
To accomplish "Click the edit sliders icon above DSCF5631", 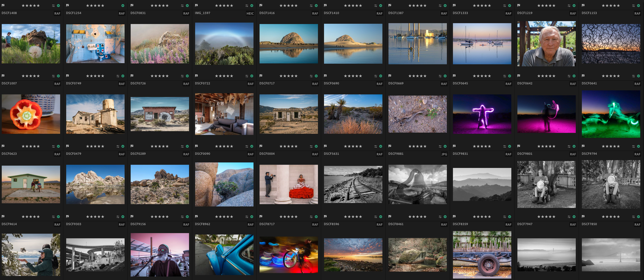I will pos(376,146).
